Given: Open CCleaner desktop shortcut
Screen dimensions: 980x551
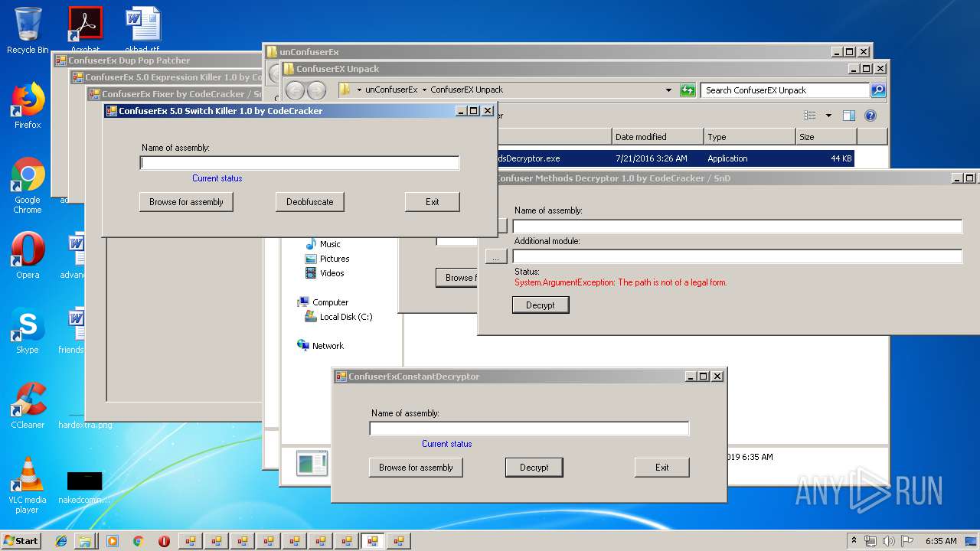Looking at the screenshot, I should click(28, 406).
